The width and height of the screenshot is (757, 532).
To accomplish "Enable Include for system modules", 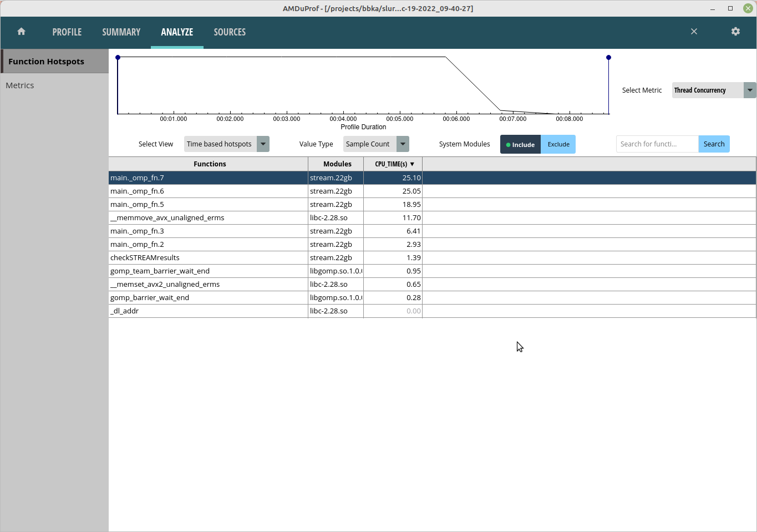I will click(520, 144).
